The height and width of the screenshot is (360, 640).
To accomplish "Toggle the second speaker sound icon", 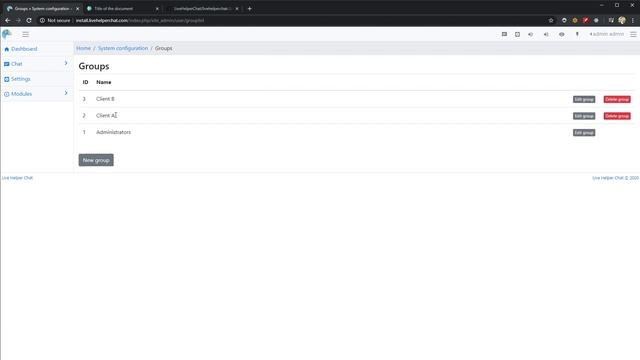I will [546, 34].
